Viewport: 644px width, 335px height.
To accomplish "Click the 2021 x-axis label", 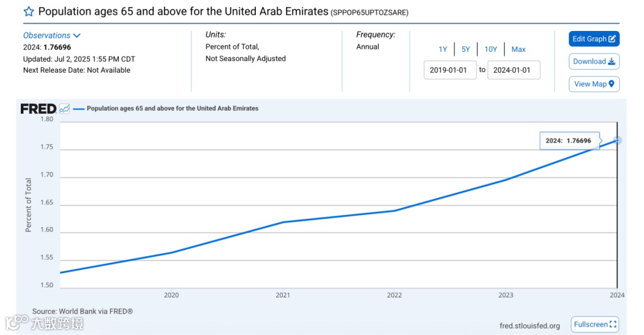I will coord(283,295).
